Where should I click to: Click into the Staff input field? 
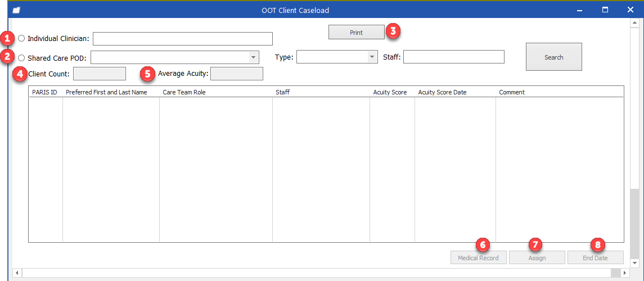tap(453, 57)
